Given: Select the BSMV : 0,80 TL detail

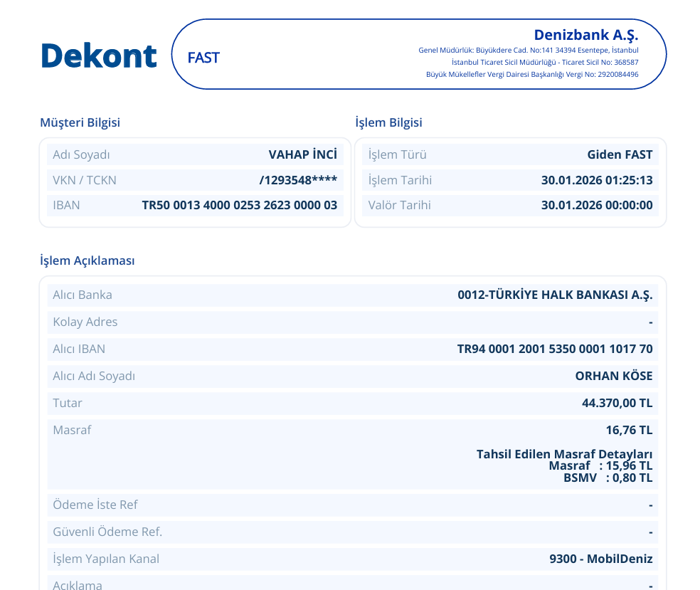Looking at the screenshot, I should pos(608,478).
